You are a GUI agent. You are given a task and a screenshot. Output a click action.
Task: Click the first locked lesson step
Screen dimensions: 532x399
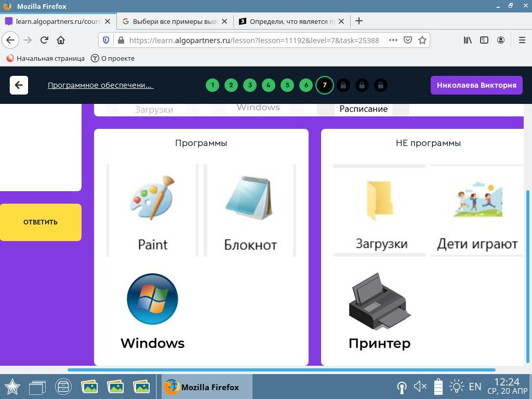(x=343, y=85)
